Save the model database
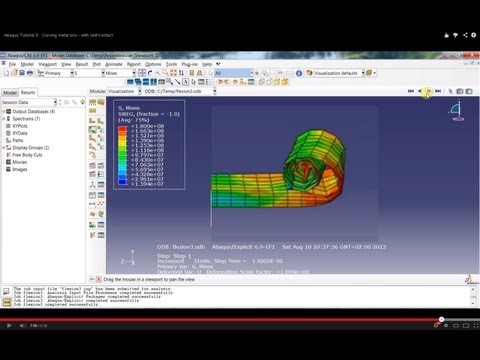The image size is (480, 360). click(x=22, y=73)
